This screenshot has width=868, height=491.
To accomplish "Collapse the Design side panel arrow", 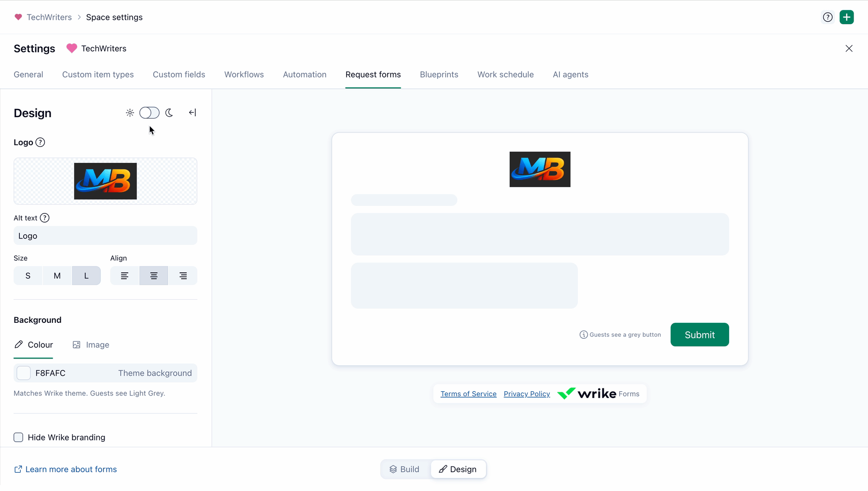I will point(192,113).
